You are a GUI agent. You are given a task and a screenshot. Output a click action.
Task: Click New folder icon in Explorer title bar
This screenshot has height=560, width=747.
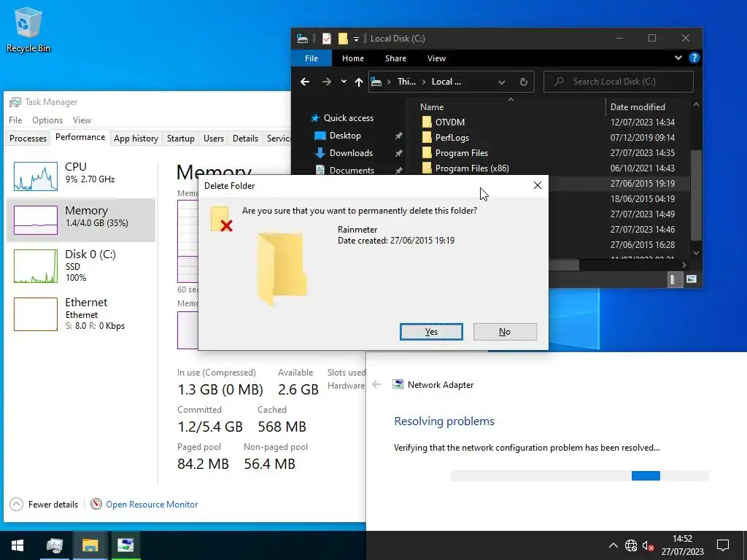(x=343, y=39)
